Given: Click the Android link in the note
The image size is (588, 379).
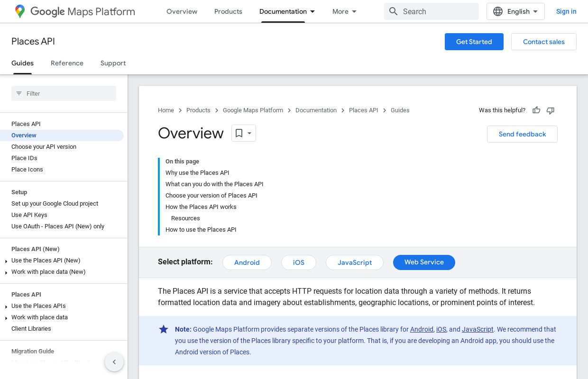Looking at the screenshot, I should click(422, 329).
